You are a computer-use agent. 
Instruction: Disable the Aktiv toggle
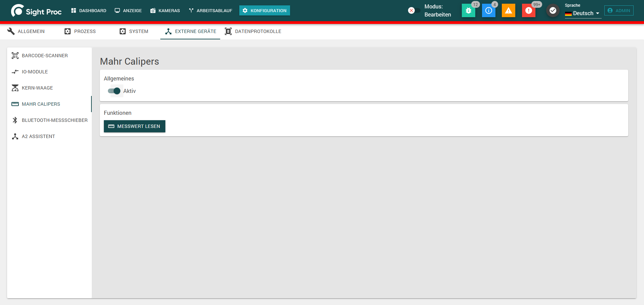[x=114, y=91]
